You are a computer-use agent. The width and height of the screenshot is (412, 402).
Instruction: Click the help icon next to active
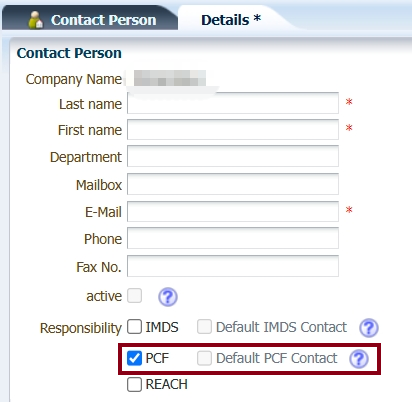[x=168, y=297]
